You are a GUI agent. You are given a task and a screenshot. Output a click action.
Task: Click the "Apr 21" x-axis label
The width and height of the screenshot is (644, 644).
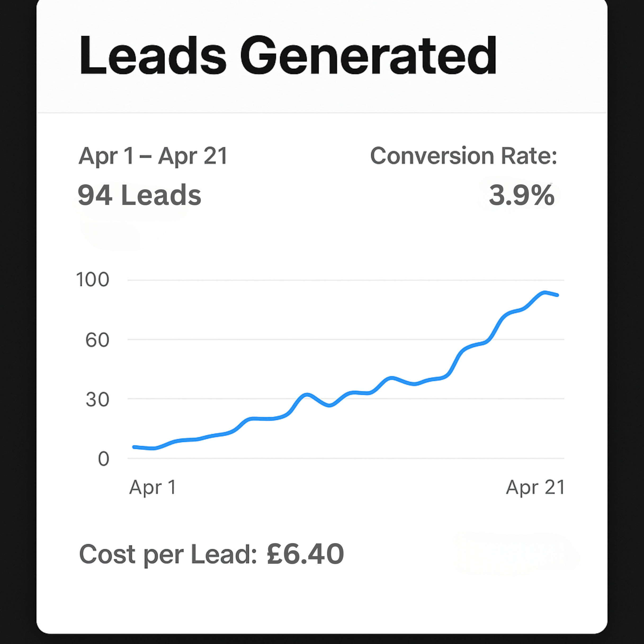[535, 487]
